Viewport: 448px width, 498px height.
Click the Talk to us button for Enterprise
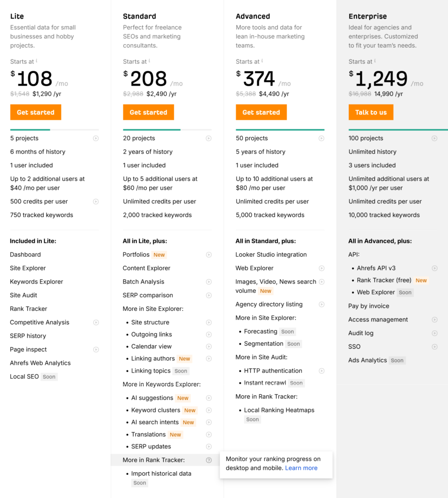click(x=371, y=112)
